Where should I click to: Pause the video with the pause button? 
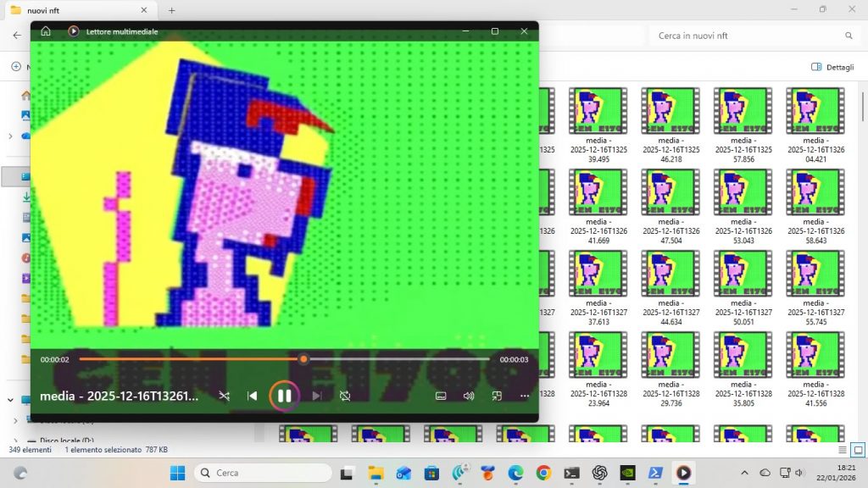tap(284, 396)
